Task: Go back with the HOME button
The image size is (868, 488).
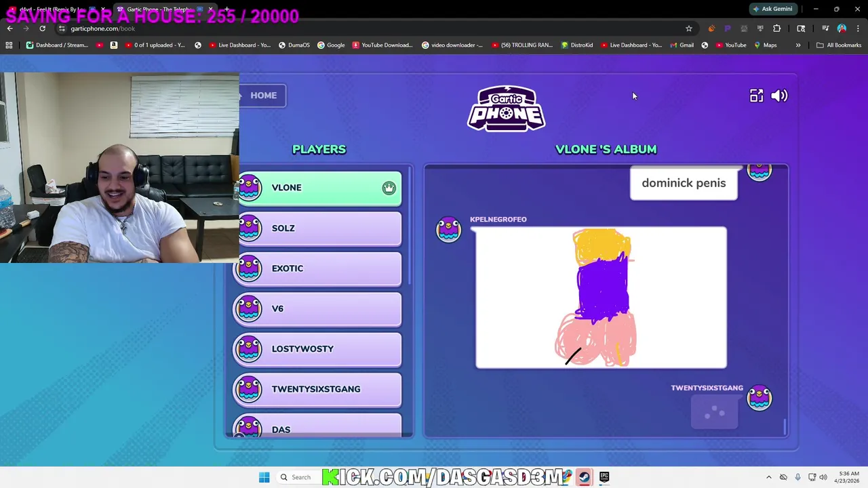Action: tap(262, 96)
